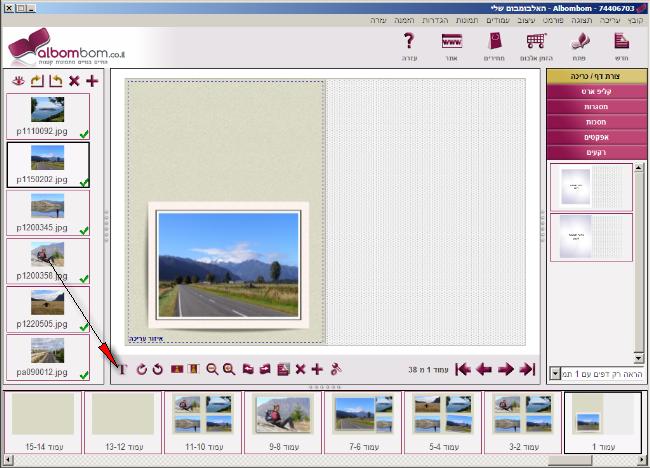Open the page filter dropdown arrow
Image resolution: width=650 pixels, height=468 pixels.
pyautogui.click(x=556, y=373)
